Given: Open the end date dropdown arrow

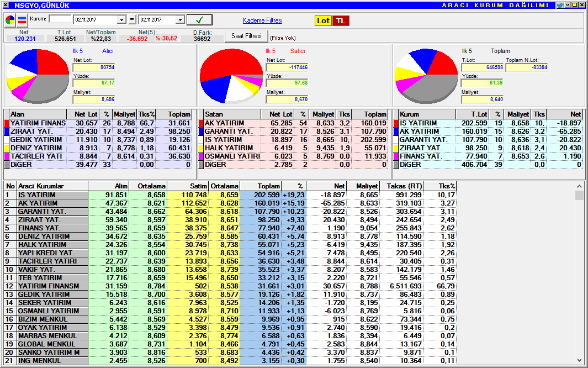Looking at the screenshot, I should (180, 20).
